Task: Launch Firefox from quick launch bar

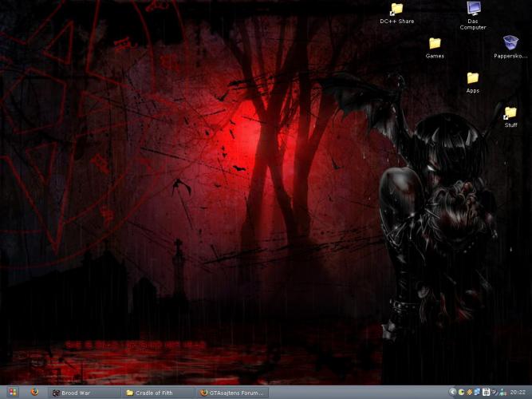Action: tap(34, 392)
